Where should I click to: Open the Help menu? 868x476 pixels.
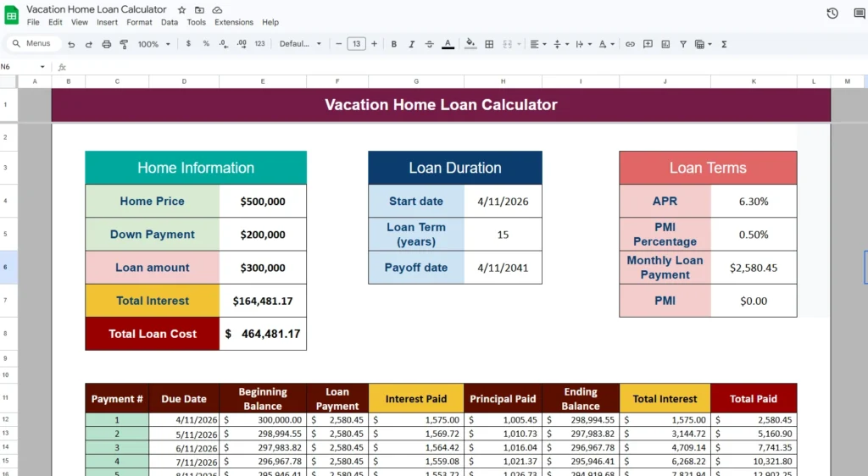point(270,22)
